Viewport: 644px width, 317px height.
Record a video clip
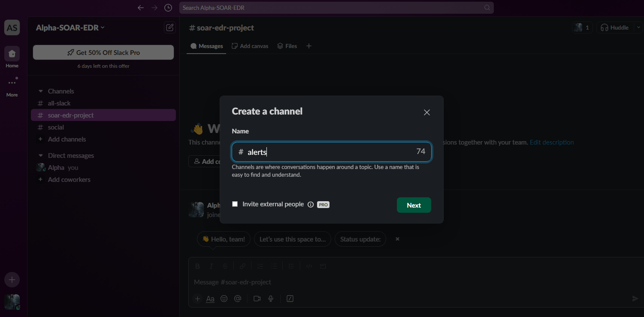[x=257, y=299]
